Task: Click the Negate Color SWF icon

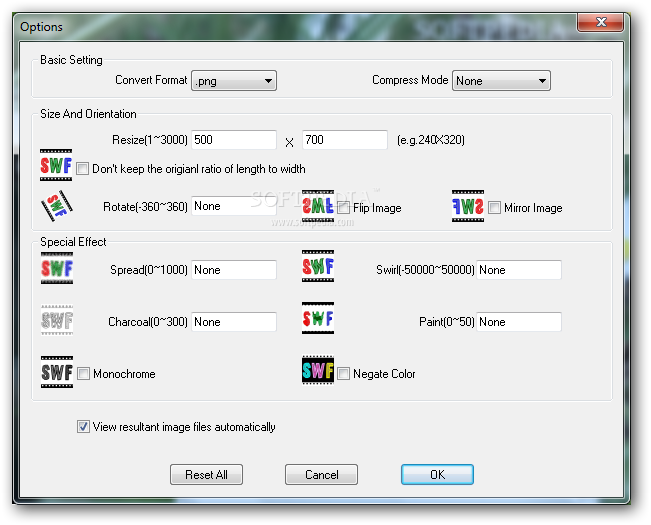Action: pyautogui.click(x=318, y=370)
